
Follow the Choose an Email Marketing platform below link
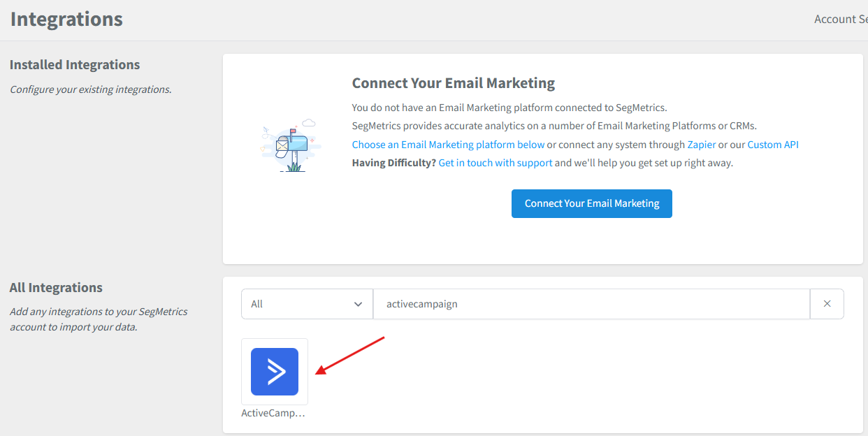(x=448, y=145)
